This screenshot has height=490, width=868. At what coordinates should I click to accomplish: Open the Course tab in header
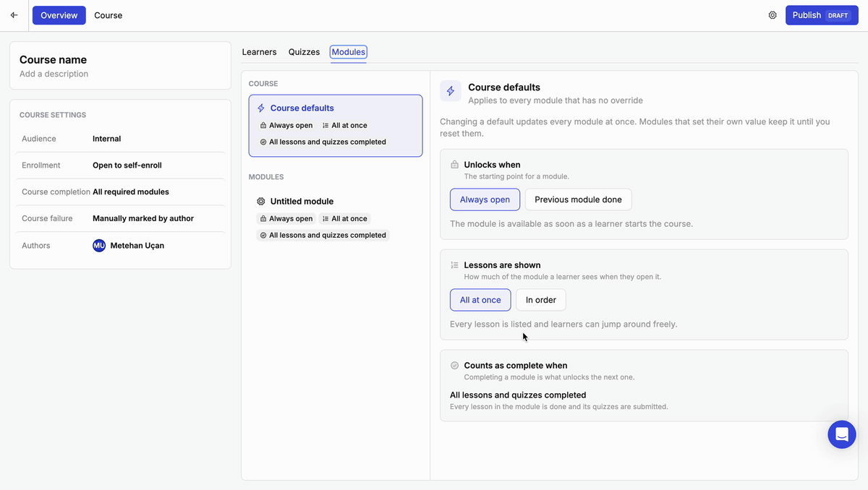[x=109, y=15]
